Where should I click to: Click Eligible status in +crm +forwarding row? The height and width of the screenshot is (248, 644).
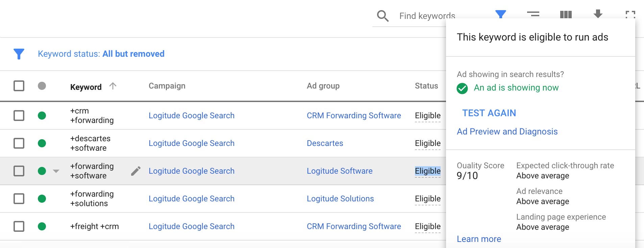[428, 116]
